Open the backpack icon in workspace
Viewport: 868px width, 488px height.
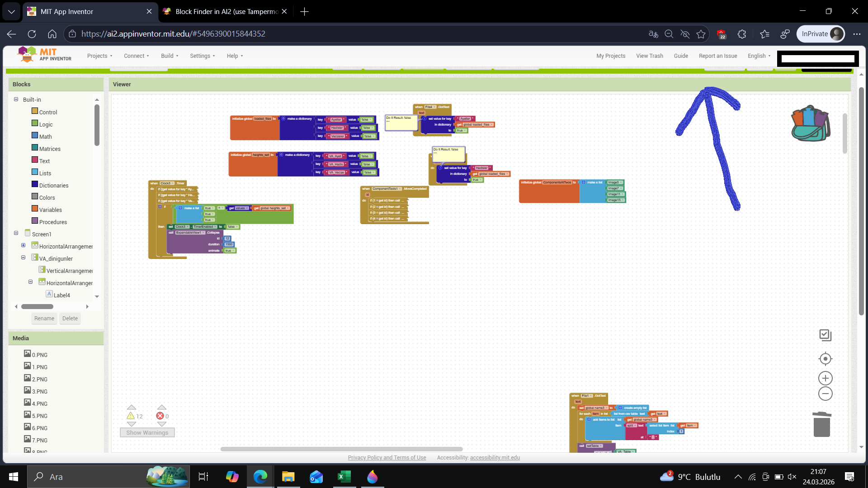pos(811,123)
